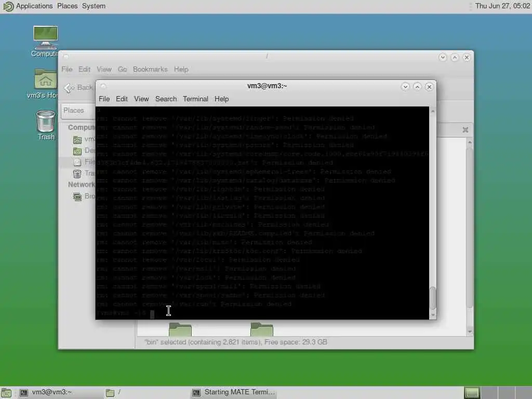Select the Desktop icon in file manager sidebar
The height and width of the screenshot is (399, 532).
(77, 151)
